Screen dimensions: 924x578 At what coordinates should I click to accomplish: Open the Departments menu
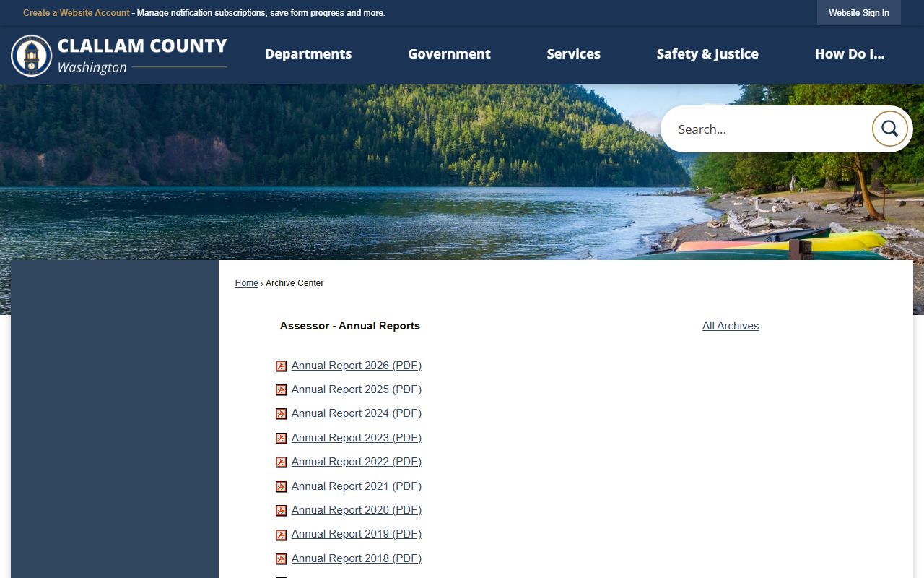[x=308, y=54]
